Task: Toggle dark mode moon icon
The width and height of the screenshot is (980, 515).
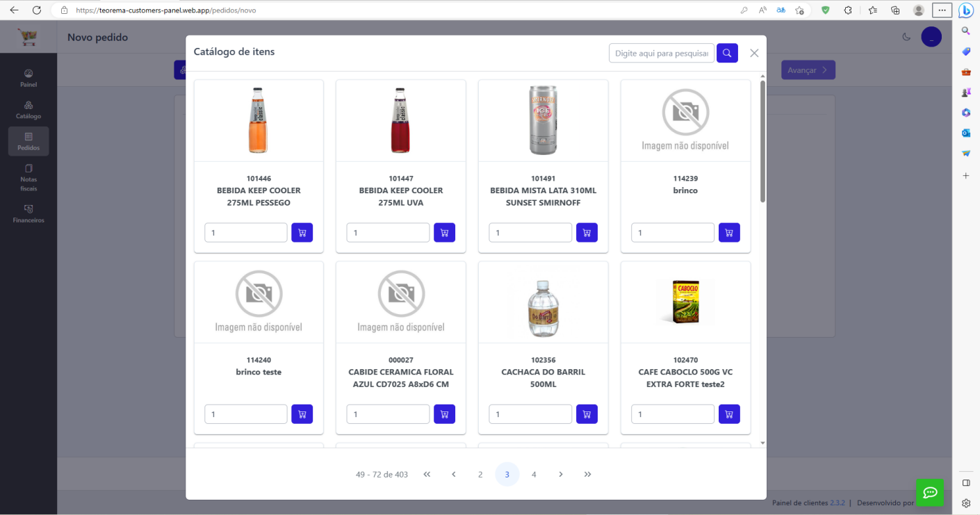Action: coord(906,37)
